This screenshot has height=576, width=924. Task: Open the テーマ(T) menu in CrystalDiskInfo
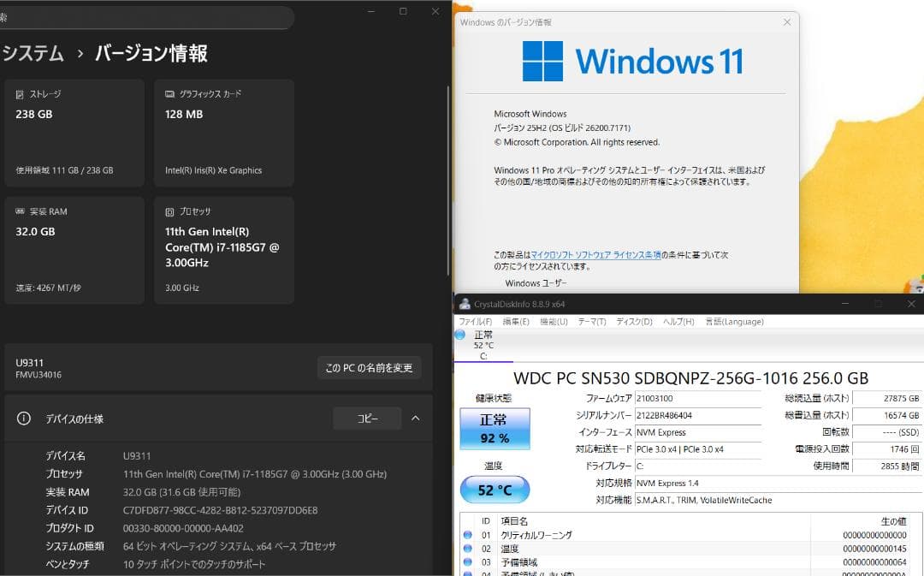point(592,321)
